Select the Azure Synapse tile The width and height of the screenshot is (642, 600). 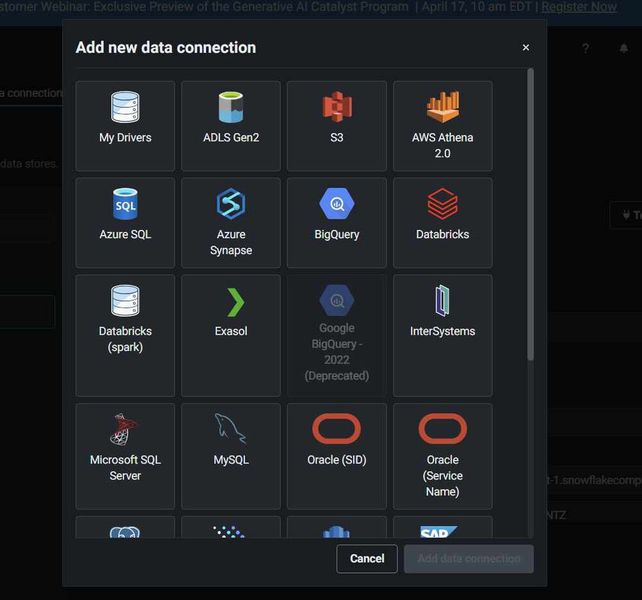(x=231, y=223)
